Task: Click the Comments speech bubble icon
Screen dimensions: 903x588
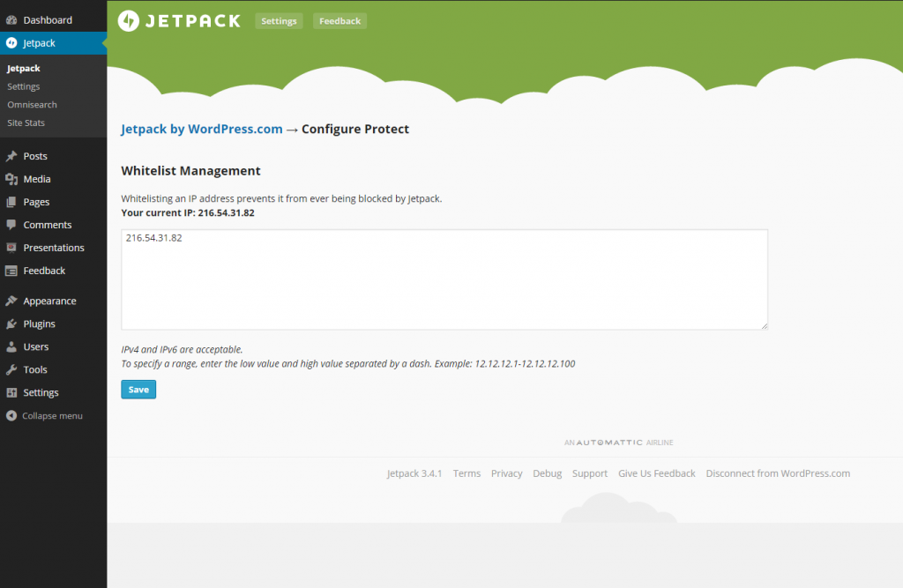Action: coord(11,225)
